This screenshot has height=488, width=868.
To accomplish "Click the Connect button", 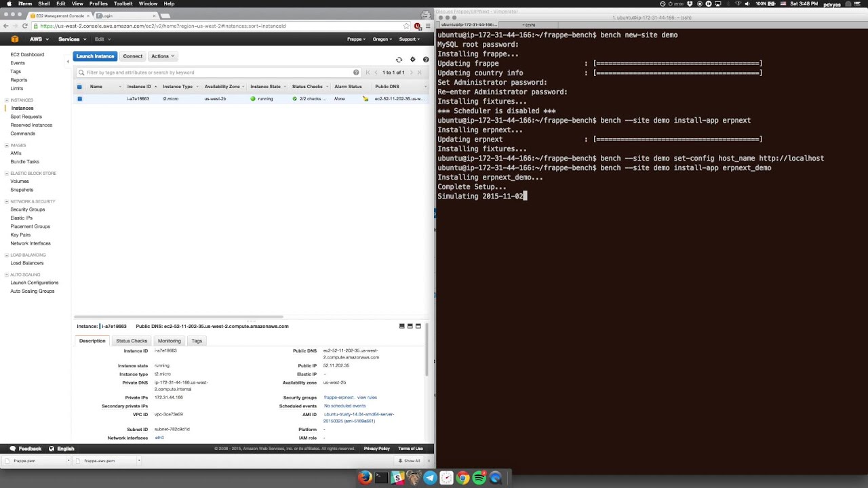I will coord(133,56).
